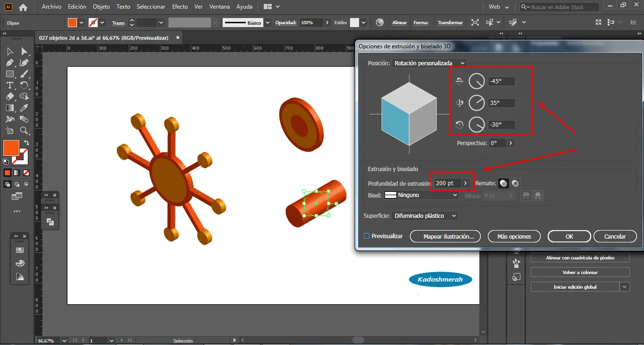Click the Isolate Selected Object icon

[475, 23]
